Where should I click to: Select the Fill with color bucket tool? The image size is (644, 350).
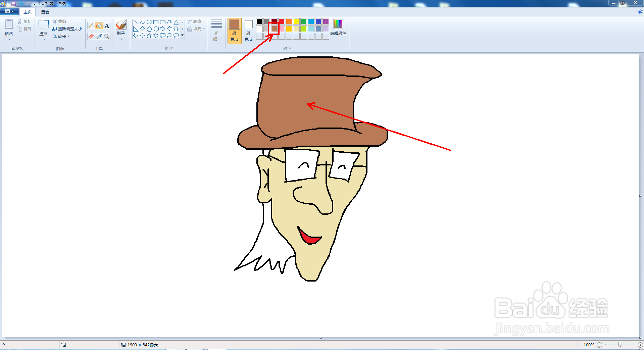click(99, 26)
